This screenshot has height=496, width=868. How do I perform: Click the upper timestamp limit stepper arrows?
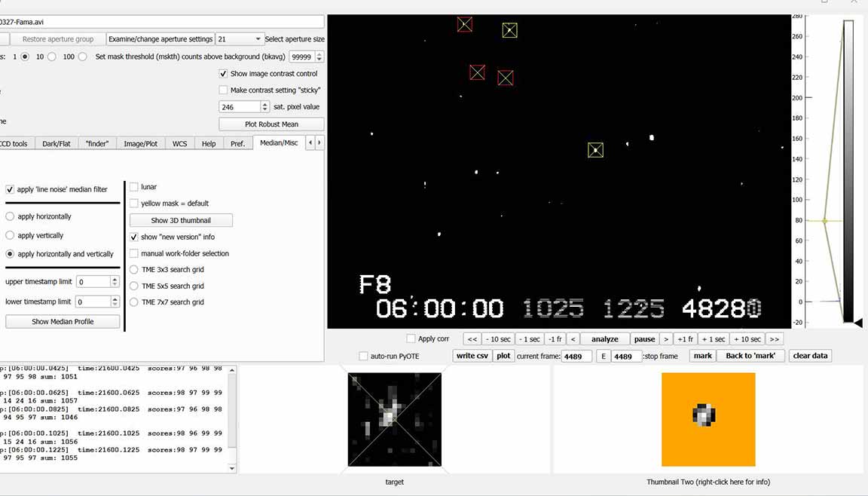pos(115,282)
